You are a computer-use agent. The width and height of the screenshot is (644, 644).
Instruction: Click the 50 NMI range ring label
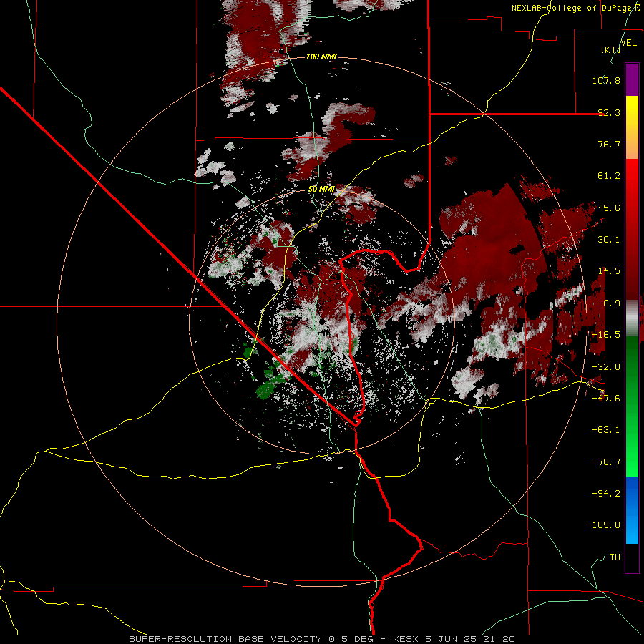point(321,189)
